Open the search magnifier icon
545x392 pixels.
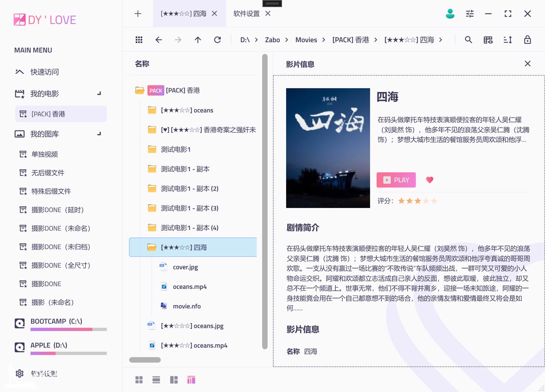pyautogui.click(x=469, y=40)
